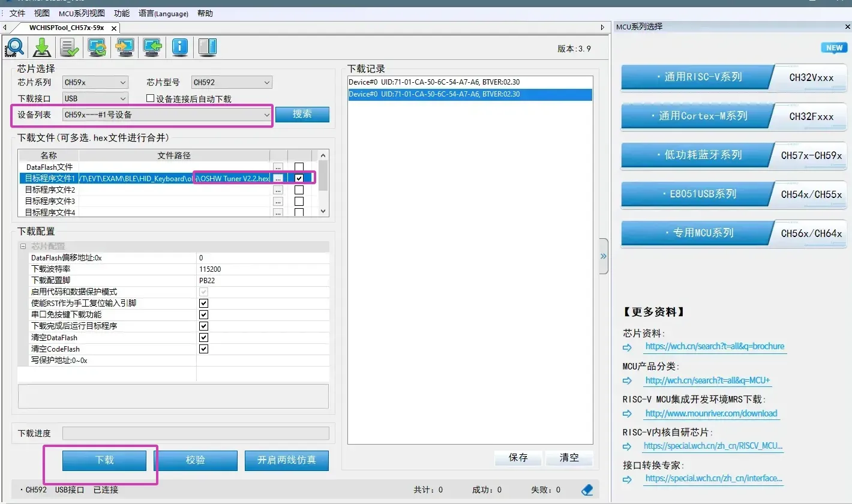Click the monitor with green arrow icon
Image resolution: width=852 pixels, height=504 pixels.
tap(152, 47)
